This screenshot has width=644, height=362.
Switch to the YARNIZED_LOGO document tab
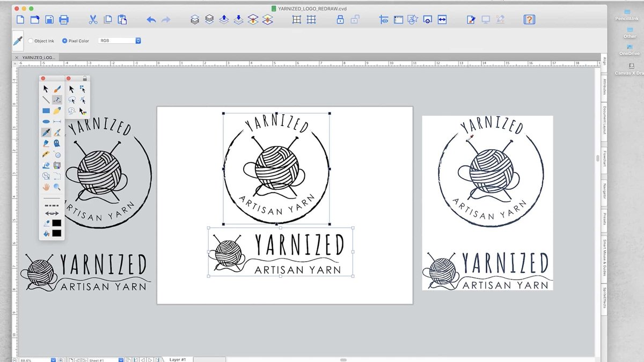(x=38, y=57)
